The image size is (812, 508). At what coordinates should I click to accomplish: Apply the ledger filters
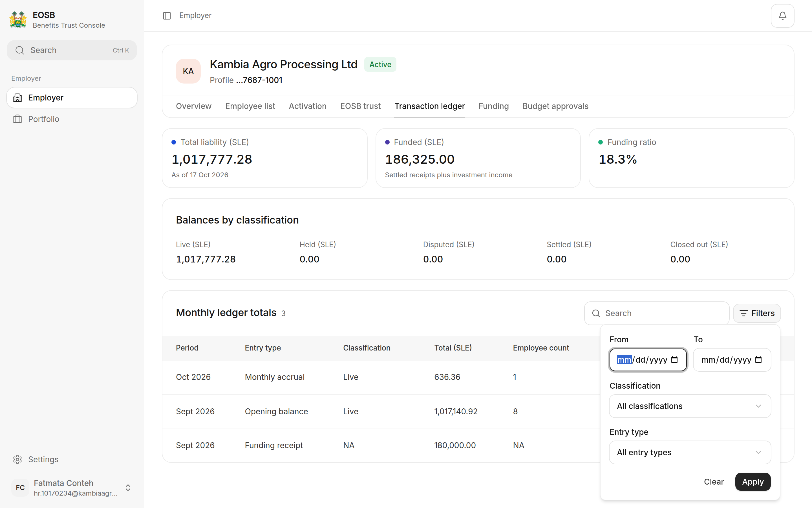753,482
